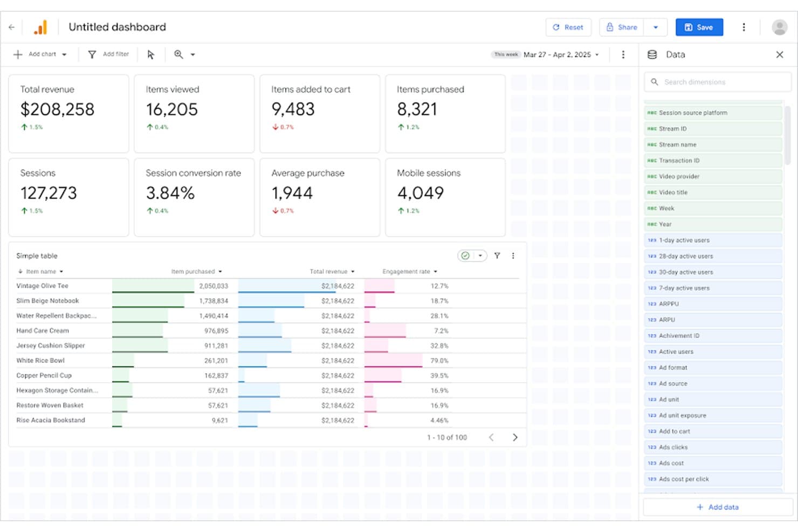Open the canvas toolbar three-dot menu
Viewport: 798px width, 532px height.
pos(623,54)
